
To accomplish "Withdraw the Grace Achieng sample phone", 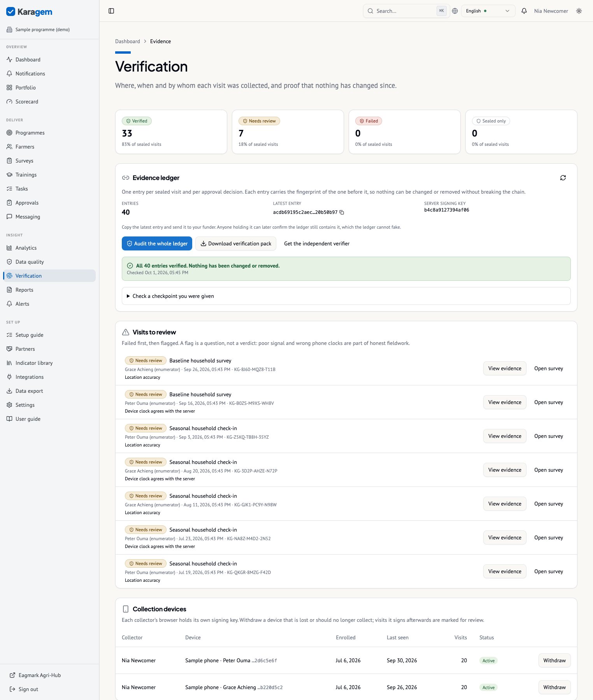I will 554,687.
